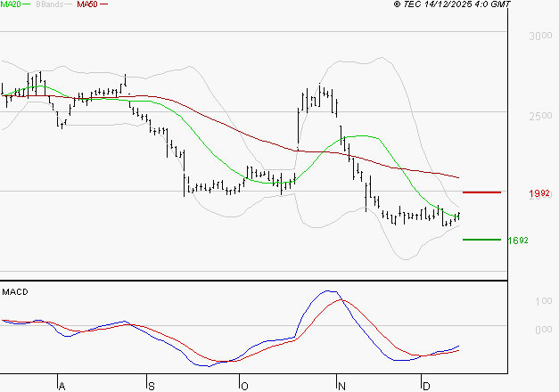559x392 pixels.
Task: Click the green support line marker at 1692
Action: [x=481, y=239]
